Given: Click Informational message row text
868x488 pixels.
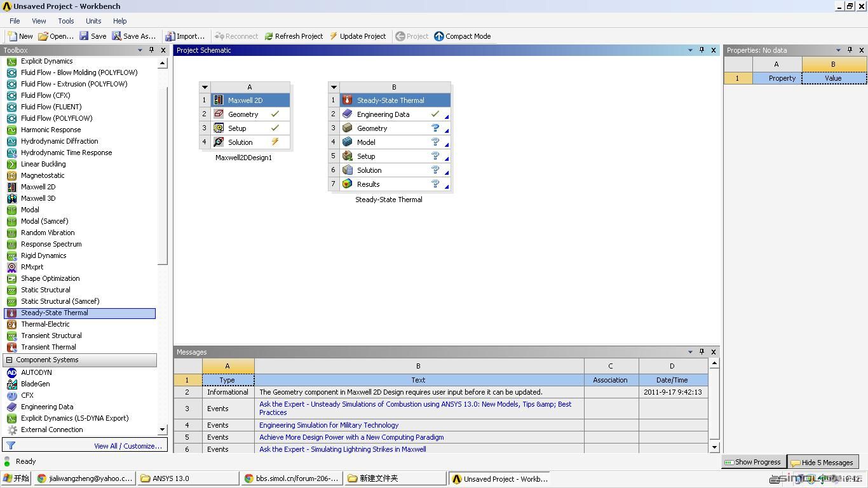Looking at the screenshot, I should (x=401, y=392).
